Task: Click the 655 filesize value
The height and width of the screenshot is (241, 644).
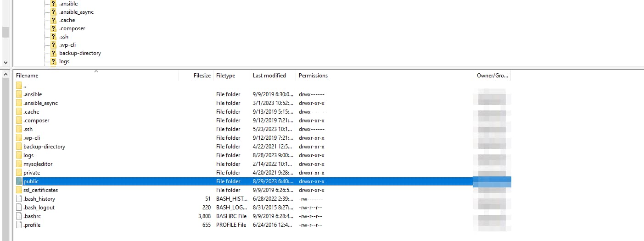Action: 207,225
